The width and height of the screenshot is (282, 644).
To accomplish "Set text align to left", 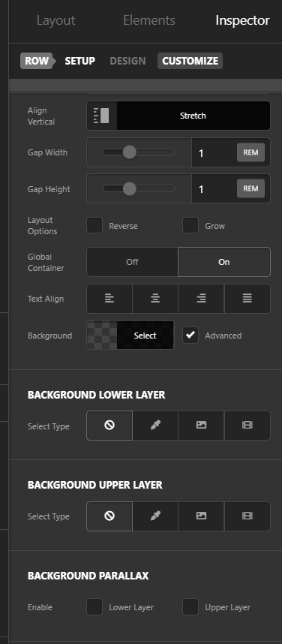I will click(x=109, y=299).
